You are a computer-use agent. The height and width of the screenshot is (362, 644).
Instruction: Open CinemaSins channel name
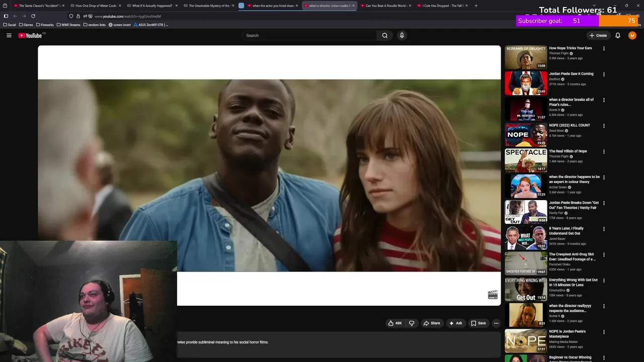point(557,290)
